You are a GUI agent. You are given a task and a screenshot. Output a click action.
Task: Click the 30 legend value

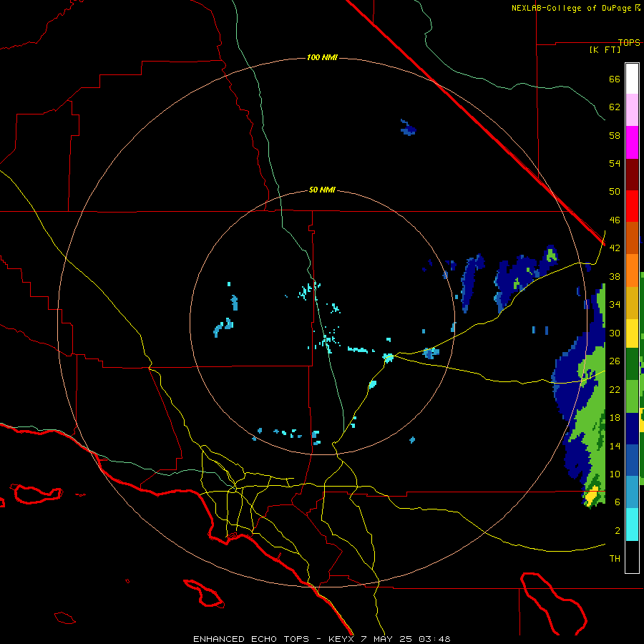tap(615, 333)
